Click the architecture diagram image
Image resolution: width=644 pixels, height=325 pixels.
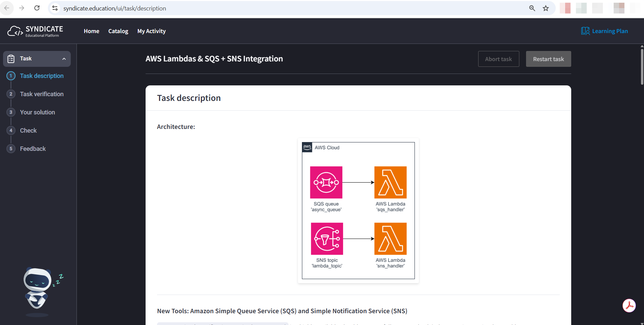[x=358, y=211]
